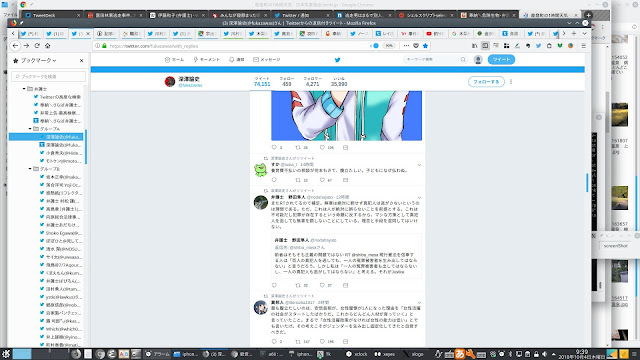Click the green V extension toolbar icon
This screenshot has width=640, height=360.
click(x=560, y=46)
